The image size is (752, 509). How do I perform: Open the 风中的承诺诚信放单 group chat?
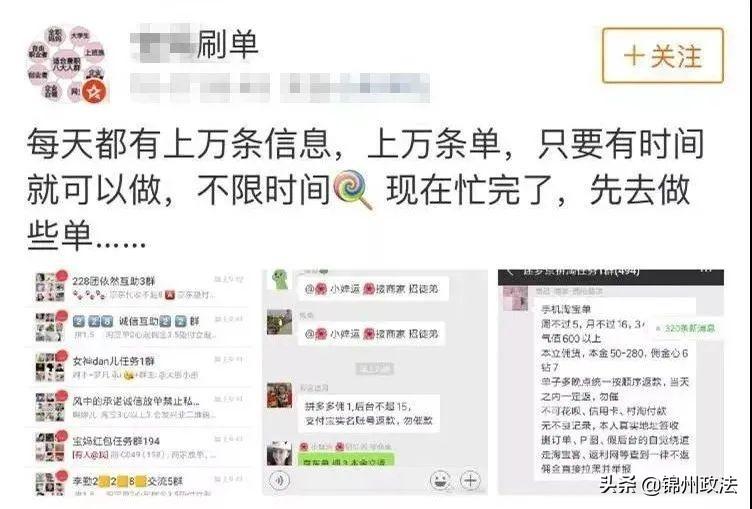pyautogui.click(x=139, y=407)
